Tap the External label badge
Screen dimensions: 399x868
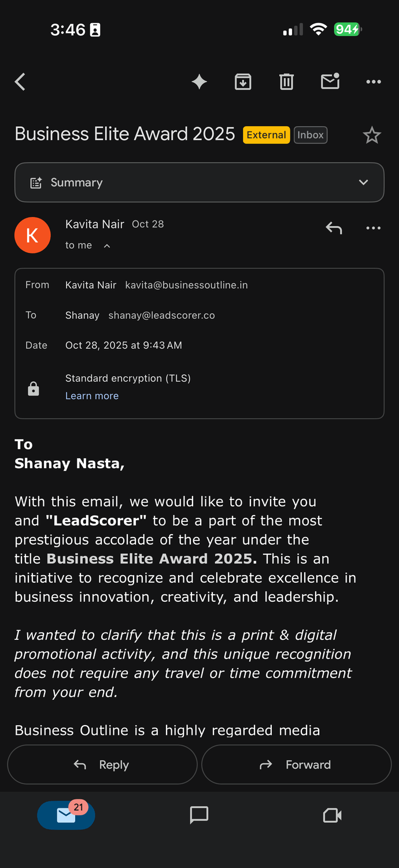(266, 135)
